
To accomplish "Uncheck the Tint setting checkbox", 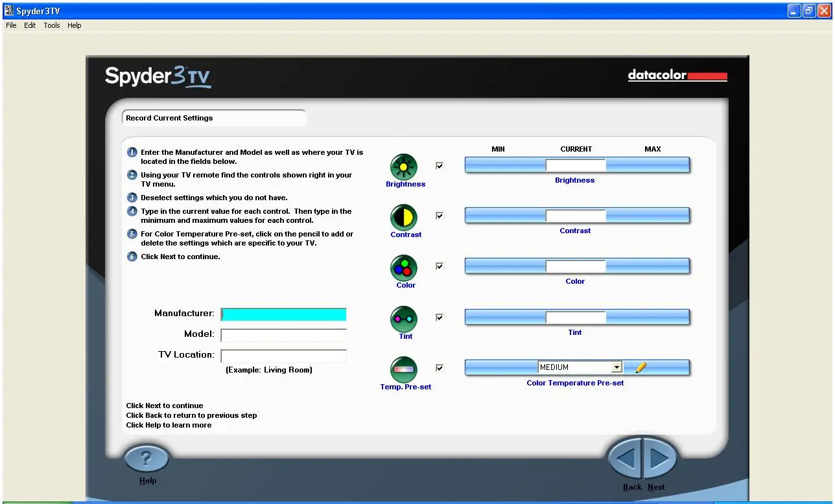I will pos(440,317).
